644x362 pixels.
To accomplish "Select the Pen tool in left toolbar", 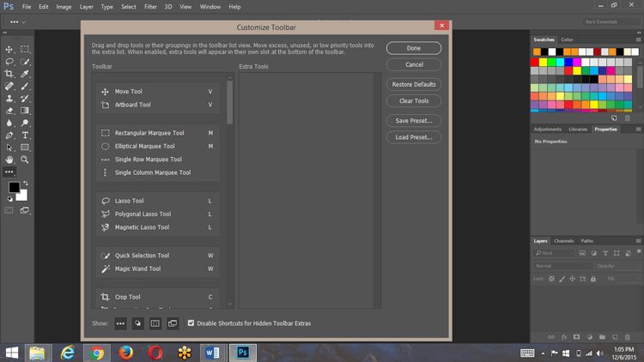I will coord(9,136).
